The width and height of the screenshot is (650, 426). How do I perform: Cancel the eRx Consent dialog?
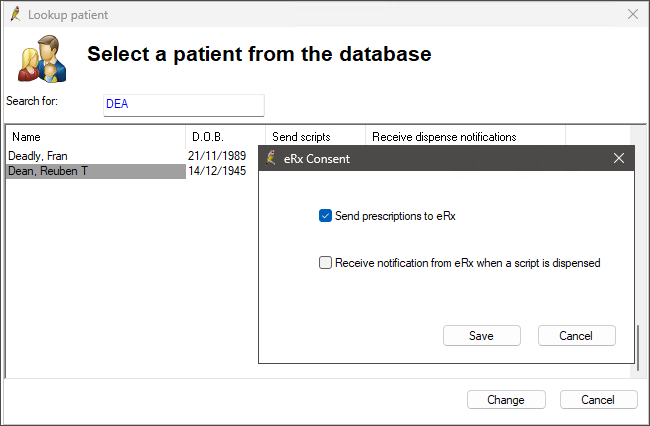tap(577, 335)
